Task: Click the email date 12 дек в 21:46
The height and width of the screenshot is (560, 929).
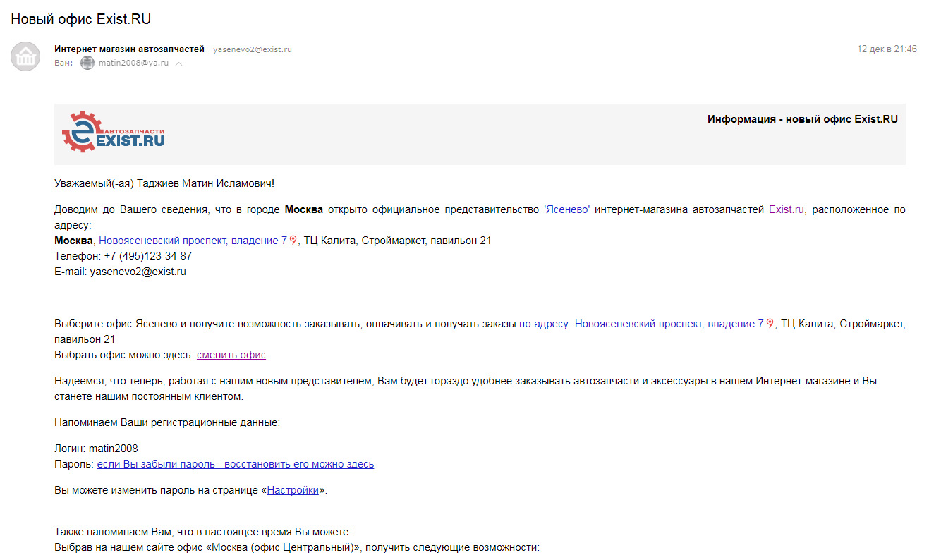Action: click(x=887, y=49)
